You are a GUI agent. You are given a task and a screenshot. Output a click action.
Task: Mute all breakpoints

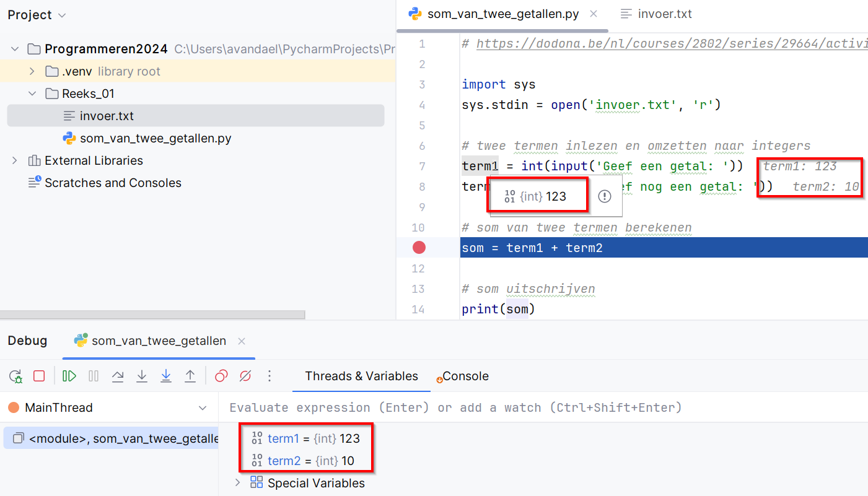coord(245,376)
